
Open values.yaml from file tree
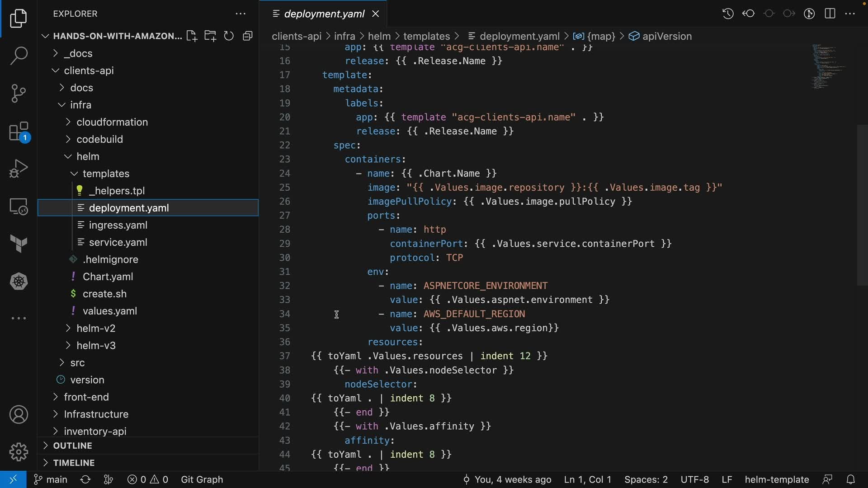[109, 311]
